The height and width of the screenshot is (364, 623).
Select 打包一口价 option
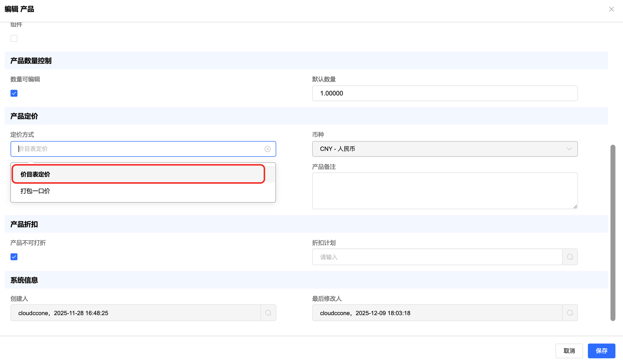[x=36, y=191]
